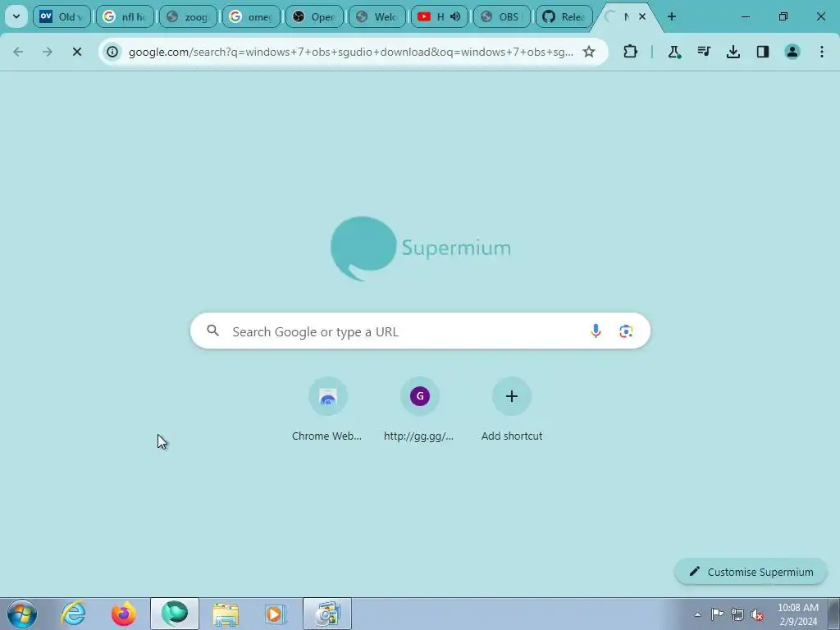Mute the YouTube tab via speaker icon
This screenshot has height=630, width=840.
(455, 16)
